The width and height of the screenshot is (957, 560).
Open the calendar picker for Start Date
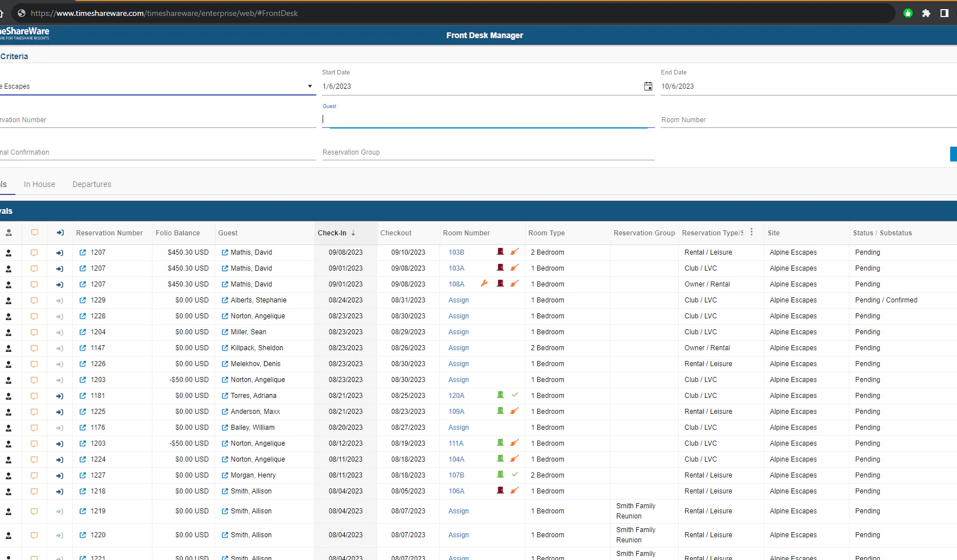tap(648, 86)
